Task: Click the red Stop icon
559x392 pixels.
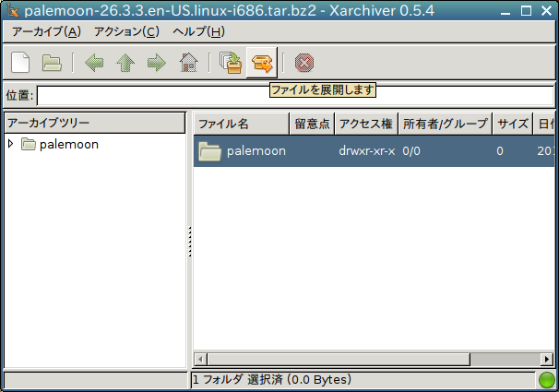Action: tap(304, 63)
